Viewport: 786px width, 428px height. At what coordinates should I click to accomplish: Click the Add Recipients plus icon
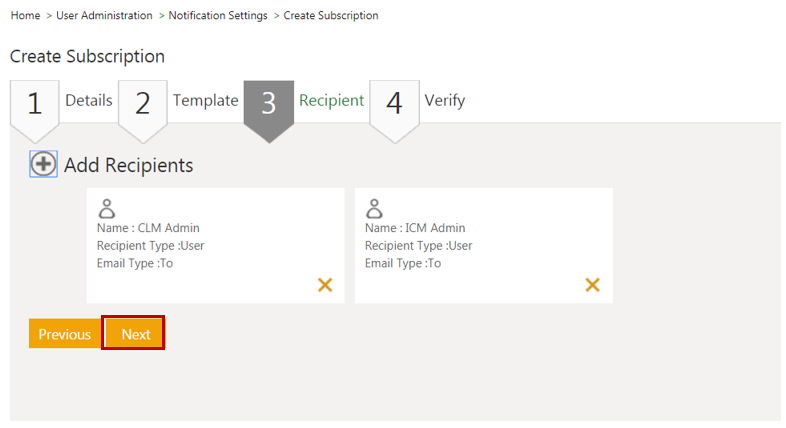click(43, 165)
